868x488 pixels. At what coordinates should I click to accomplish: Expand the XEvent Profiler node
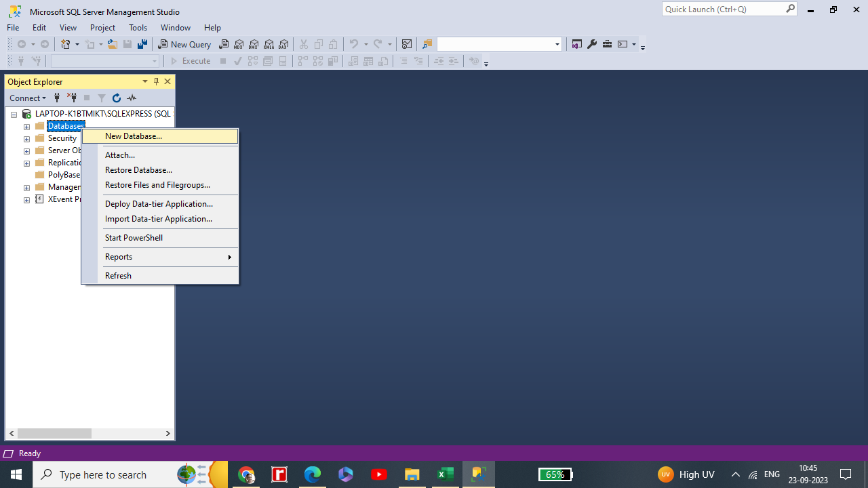point(26,200)
